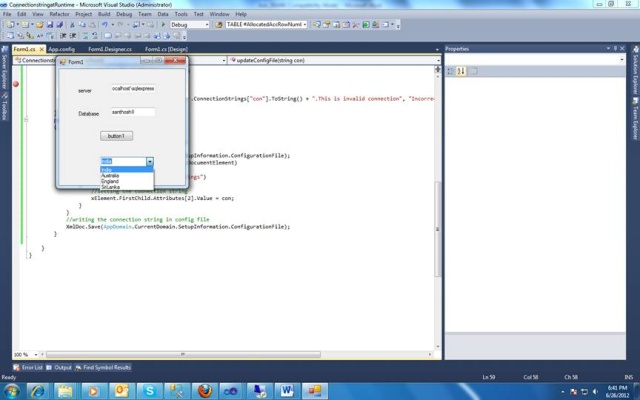Start debugging with the green play icon
Screen dimensions: 640x400
(x=163, y=24)
